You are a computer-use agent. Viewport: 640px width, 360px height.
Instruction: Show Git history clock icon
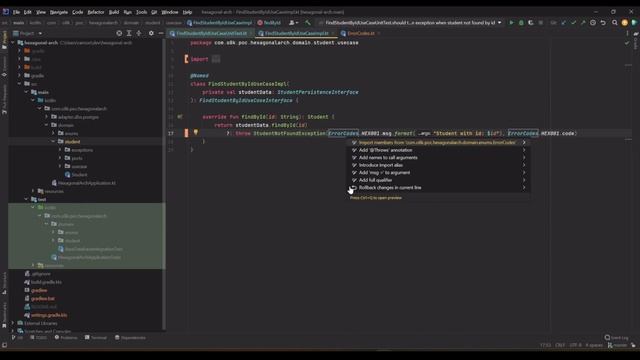point(593,23)
